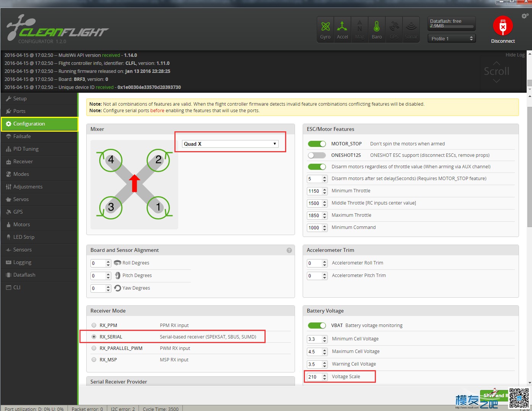Image resolution: width=532 pixels, height=411 pixels.
Task: Open the Dataflash tab
Action: point(39,275)
